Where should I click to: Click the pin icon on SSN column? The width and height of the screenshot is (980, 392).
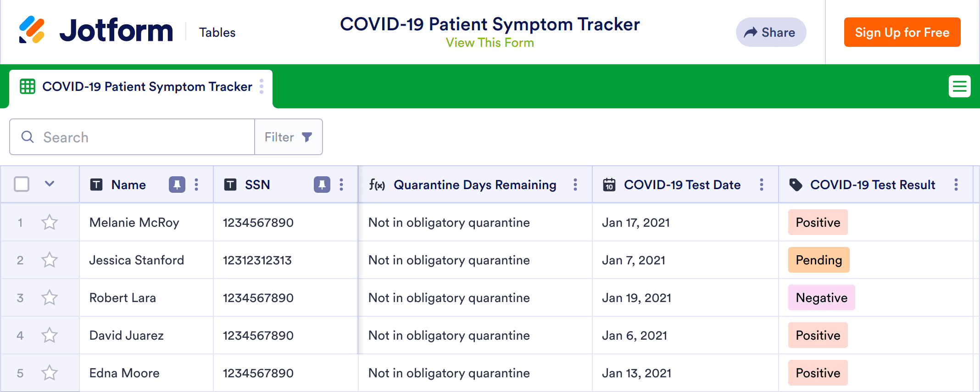(322, 185)
